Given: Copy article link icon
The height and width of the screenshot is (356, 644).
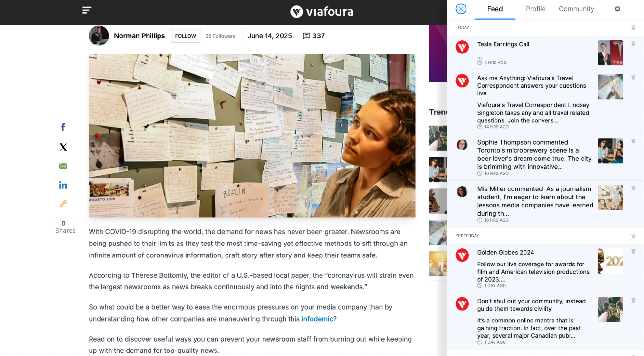Looking at the screenshot, I should pos(63,204).
